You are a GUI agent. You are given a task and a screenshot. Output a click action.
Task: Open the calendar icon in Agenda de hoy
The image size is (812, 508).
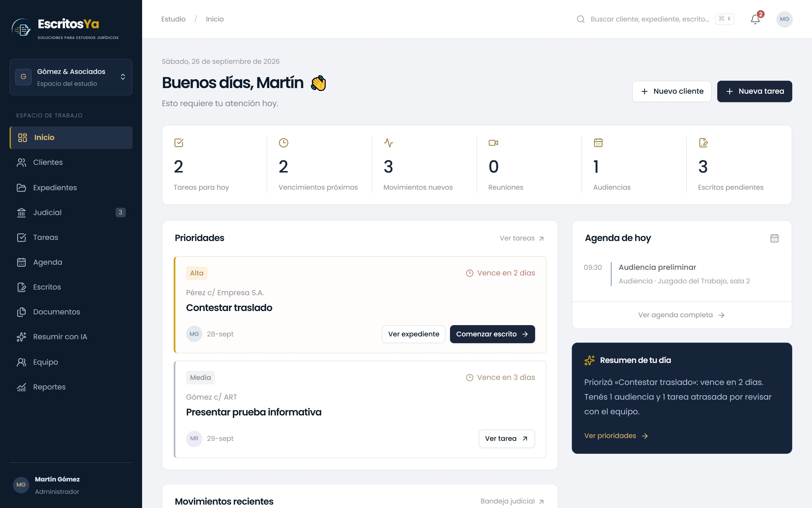pyautogui.click(x=775, y=238)
